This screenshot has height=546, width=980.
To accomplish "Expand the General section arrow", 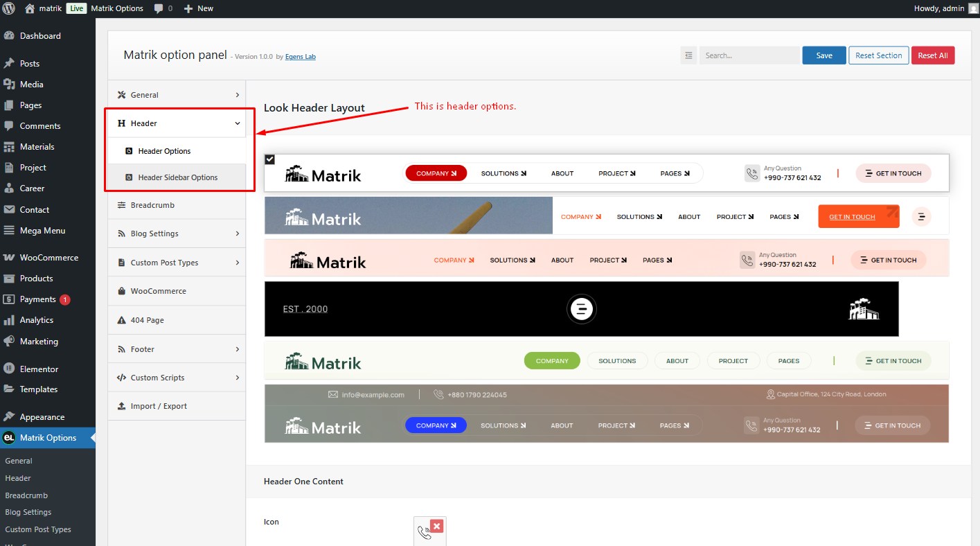I will pos(238,95).
